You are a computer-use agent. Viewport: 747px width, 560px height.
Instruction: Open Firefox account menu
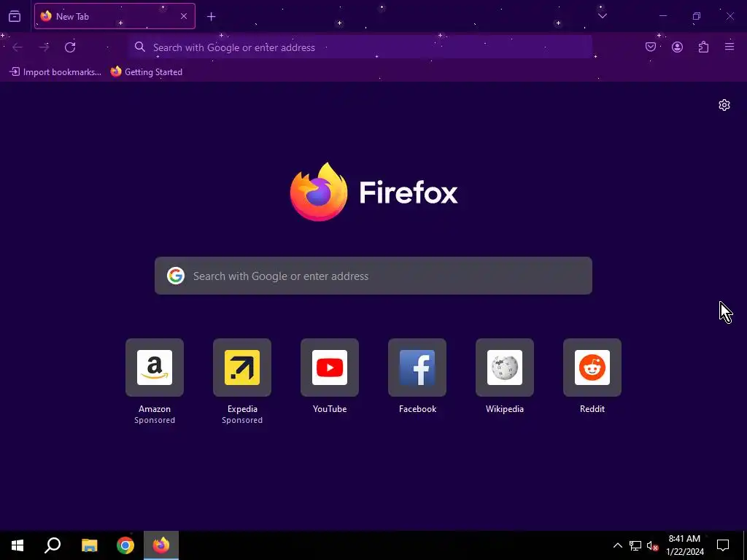coord(677,47)
